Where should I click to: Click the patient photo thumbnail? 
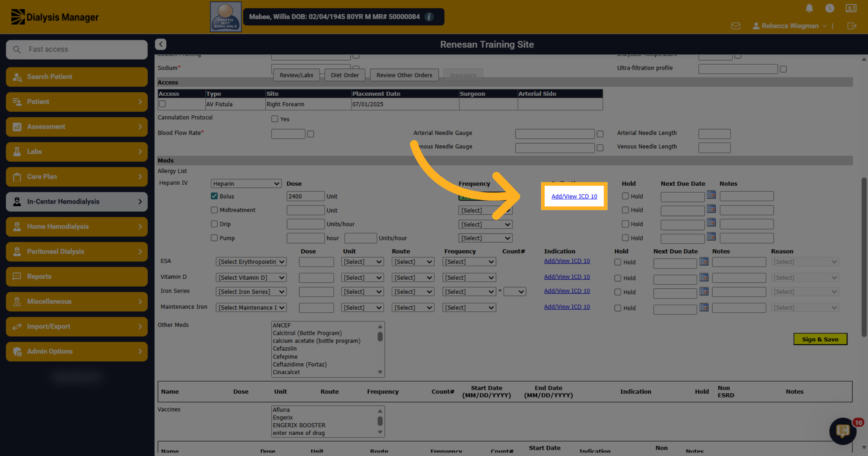point(226,17)
